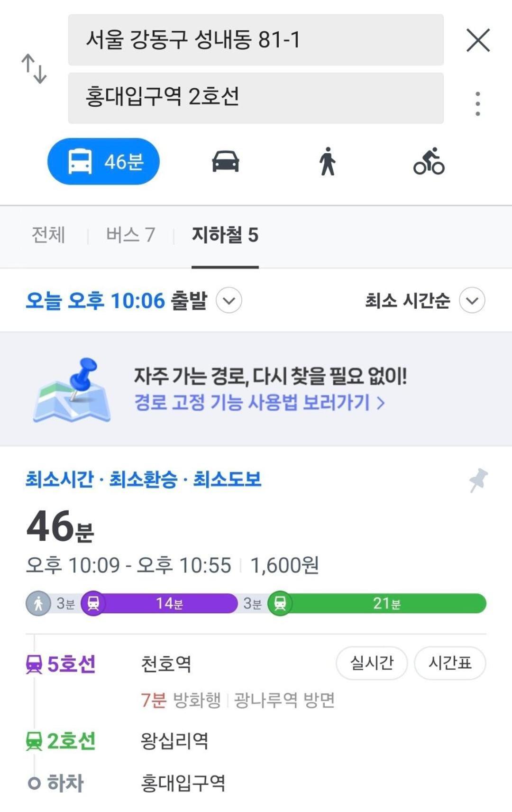Open the three-dot more options menu

(477, 104)
